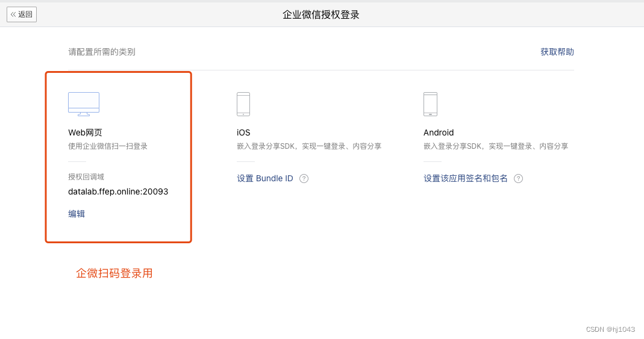Click the 请配置所需的类别 text
The image size is (644, 339).
[x=102, y=52]
